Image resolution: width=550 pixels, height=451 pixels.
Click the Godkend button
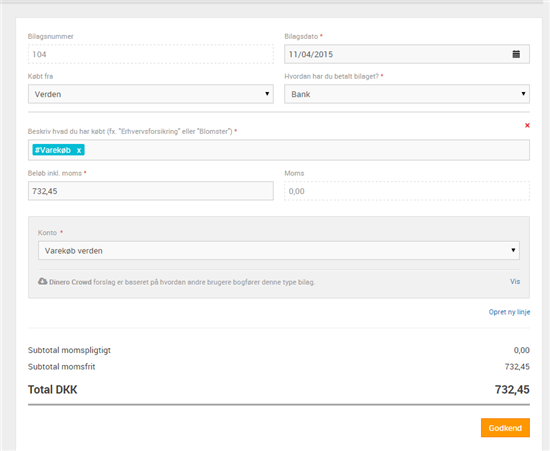[505, 428]
